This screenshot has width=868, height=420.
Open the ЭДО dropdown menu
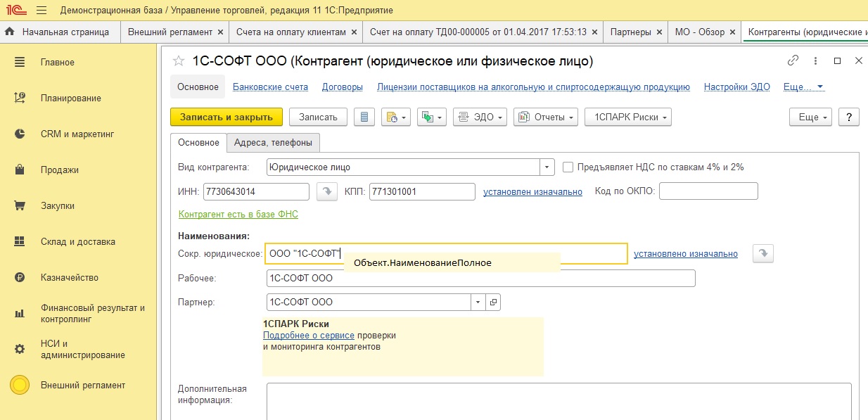pyautogui.click(x=480, y=117)
